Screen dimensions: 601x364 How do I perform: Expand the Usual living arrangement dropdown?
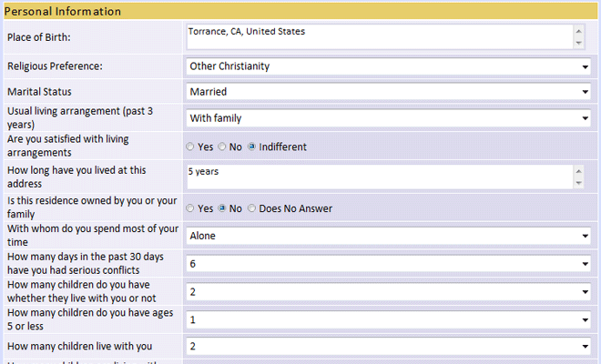(388, 118)
